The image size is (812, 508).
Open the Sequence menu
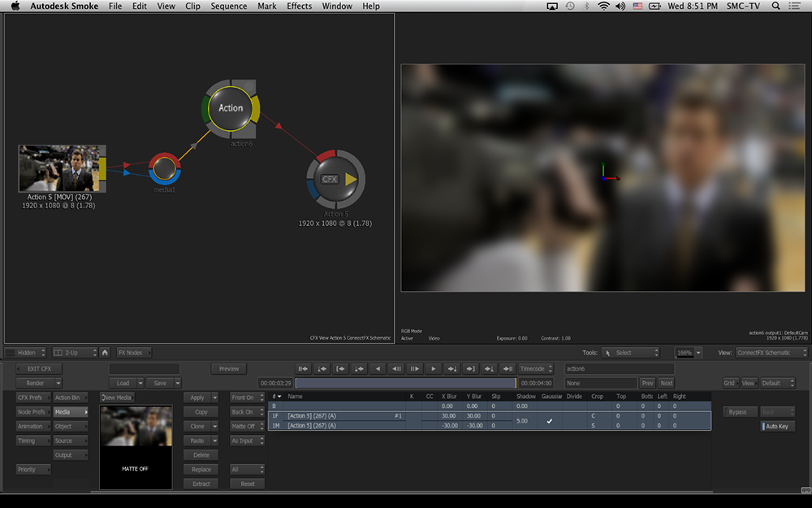click(x=228, y=7)
